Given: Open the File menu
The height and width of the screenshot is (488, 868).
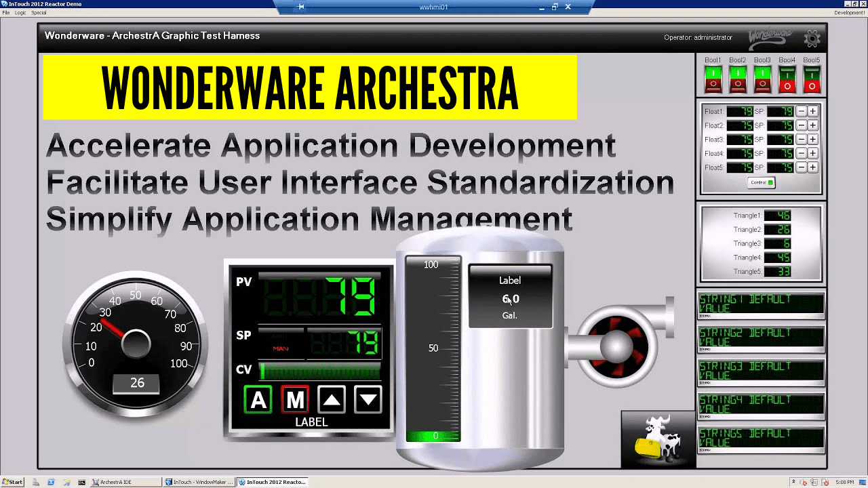Looking at the screenshot, I should click(x=6, y=13).
